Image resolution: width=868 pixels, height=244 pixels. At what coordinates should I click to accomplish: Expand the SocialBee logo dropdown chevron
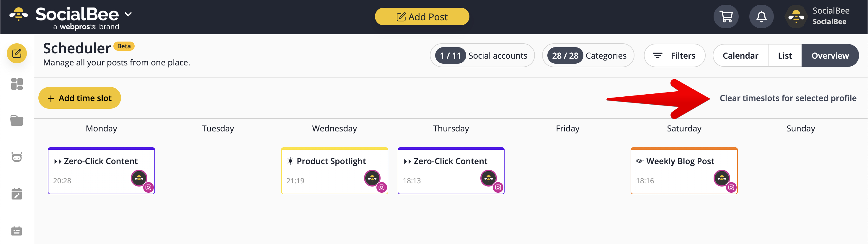[128, 14]
